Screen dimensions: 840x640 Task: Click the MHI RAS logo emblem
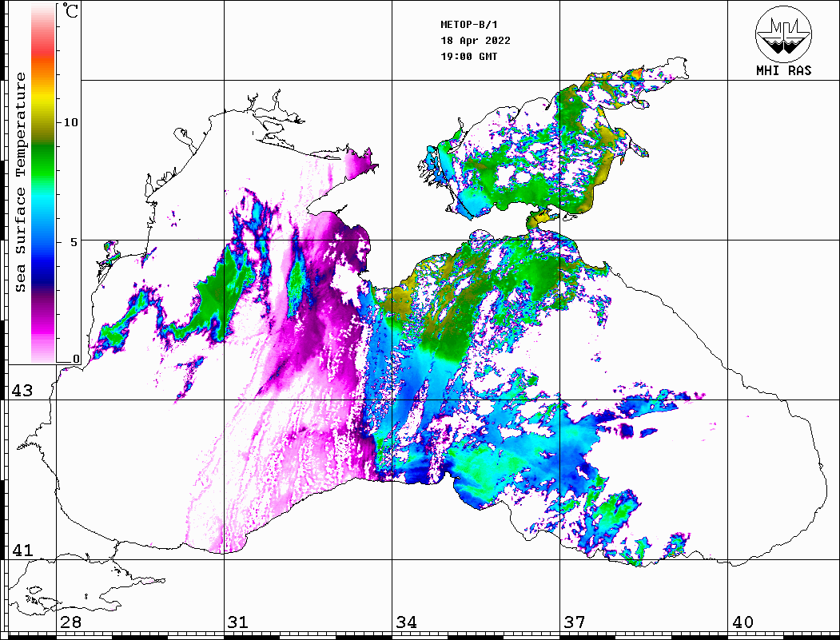point(783,34)
